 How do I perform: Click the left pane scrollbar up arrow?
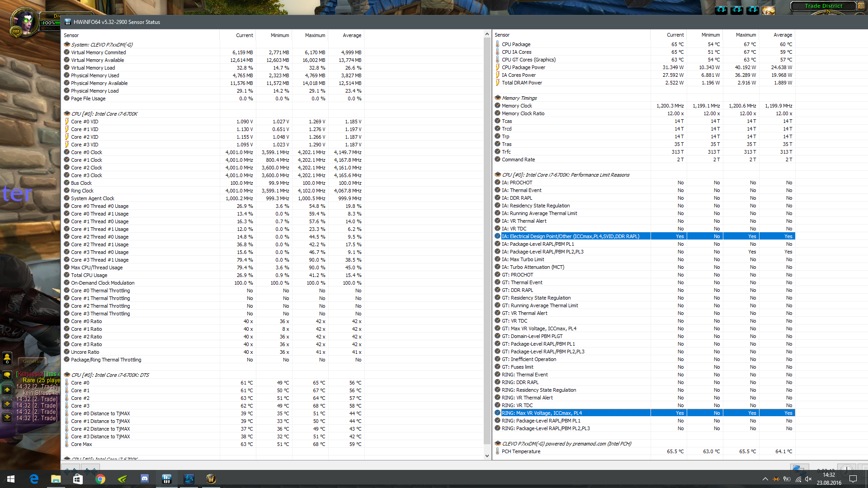(487, 34)
